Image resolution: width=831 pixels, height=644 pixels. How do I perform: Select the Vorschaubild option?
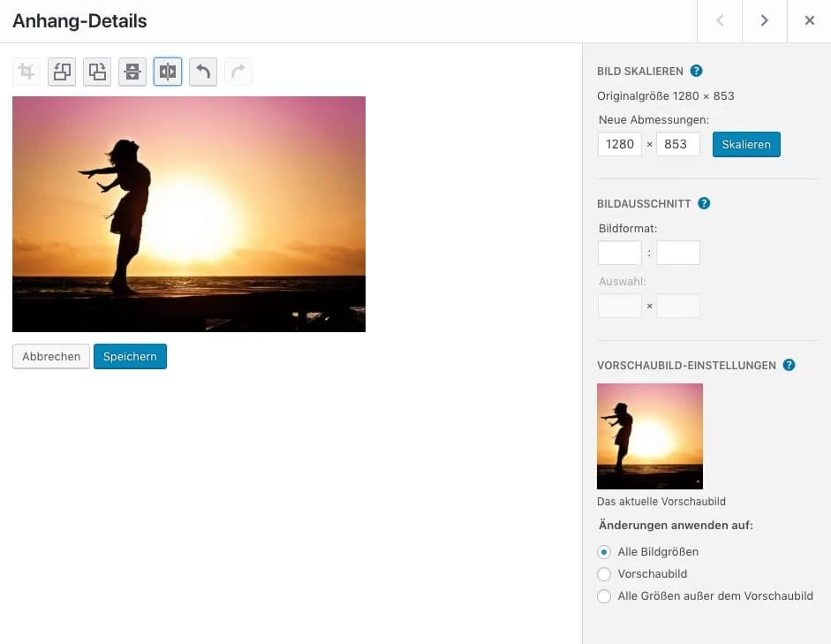click(604, 573)
